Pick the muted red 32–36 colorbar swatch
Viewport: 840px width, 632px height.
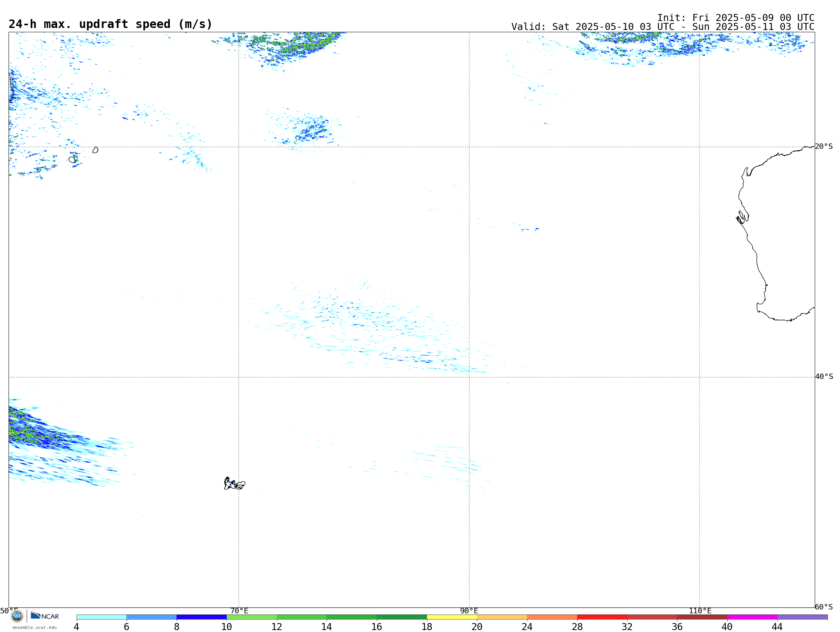tap(652, 617)
